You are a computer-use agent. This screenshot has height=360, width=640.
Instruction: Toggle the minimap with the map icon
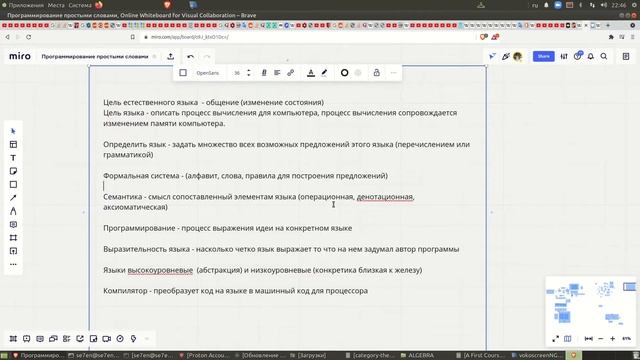tap(567, 339)
